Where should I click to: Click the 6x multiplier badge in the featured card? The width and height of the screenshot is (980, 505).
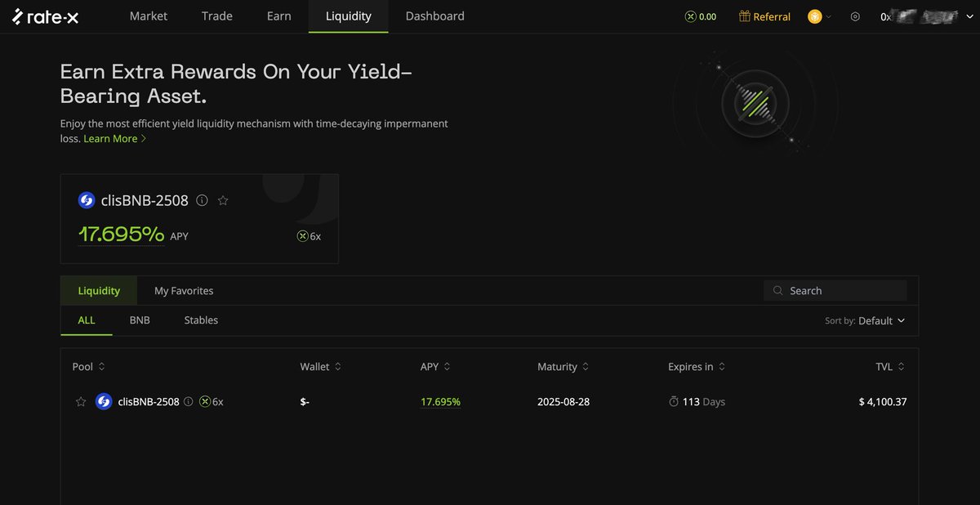[309, 236]
